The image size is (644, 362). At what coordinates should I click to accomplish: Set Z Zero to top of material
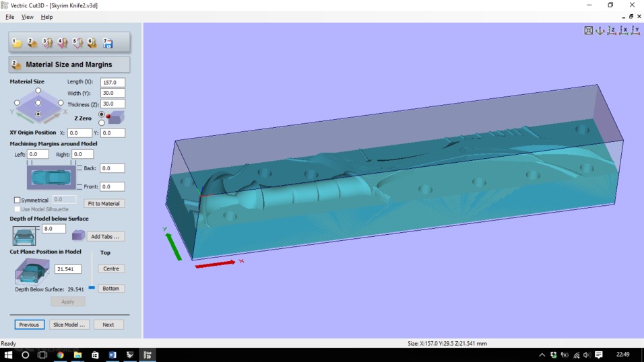tap(102, 114)
